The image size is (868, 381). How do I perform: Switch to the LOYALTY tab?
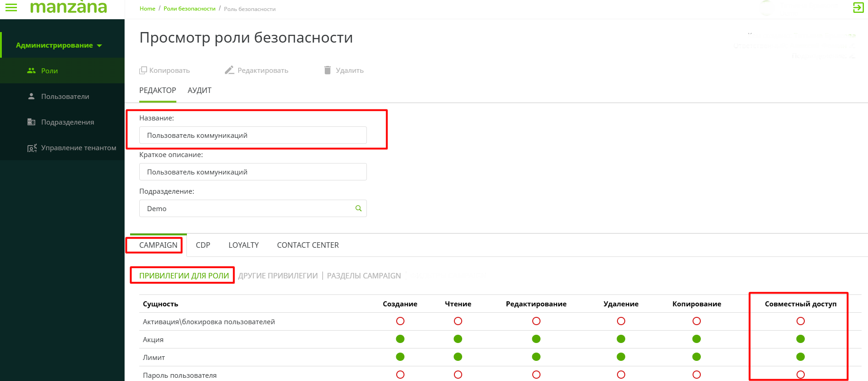click(243, 245)
